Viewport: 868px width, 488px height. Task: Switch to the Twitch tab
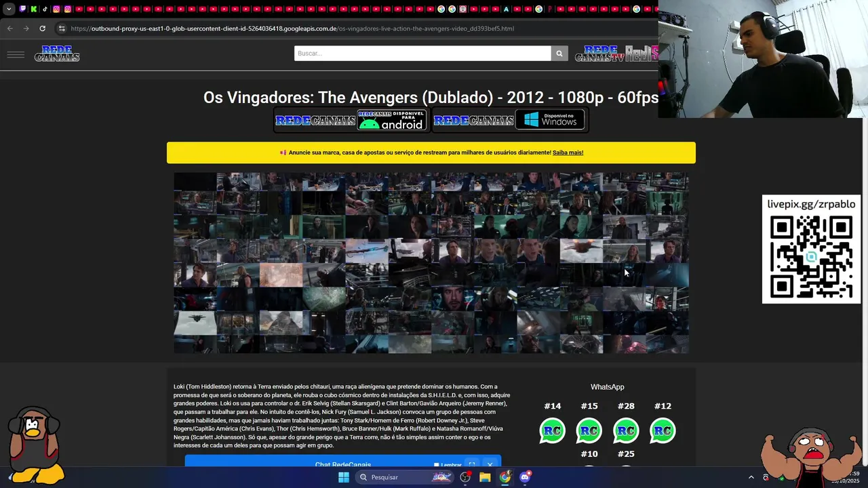(22, 9)
